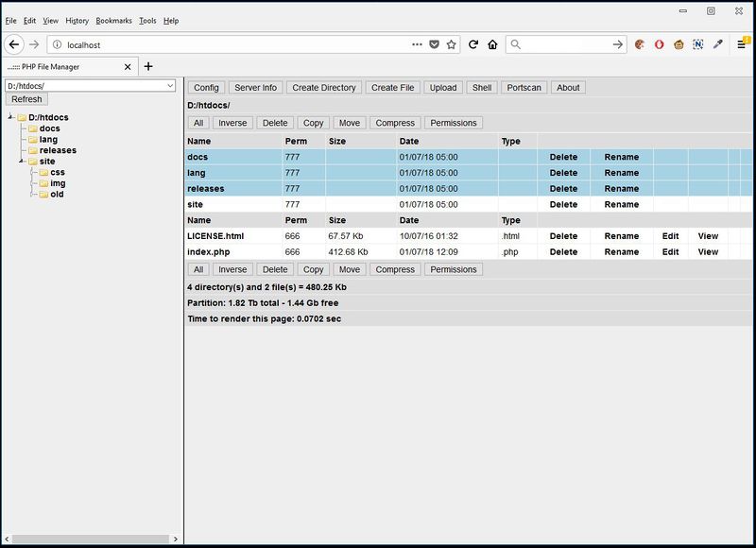Open the Edit menu

pos(29,21)
